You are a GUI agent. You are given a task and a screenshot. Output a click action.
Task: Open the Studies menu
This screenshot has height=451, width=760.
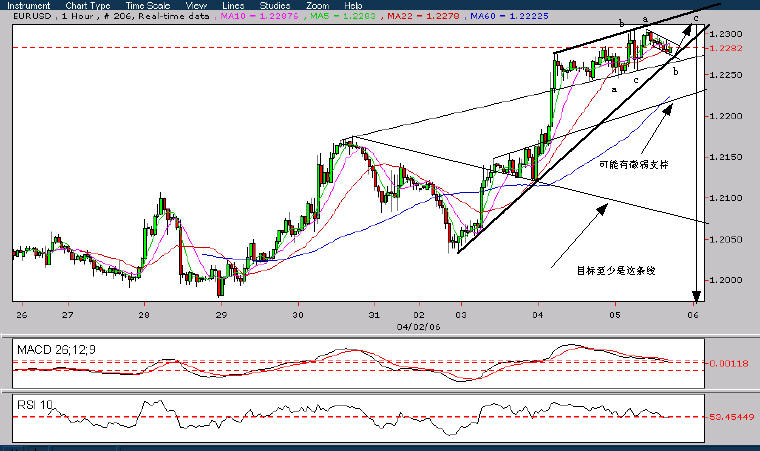[x=275, y=6]
